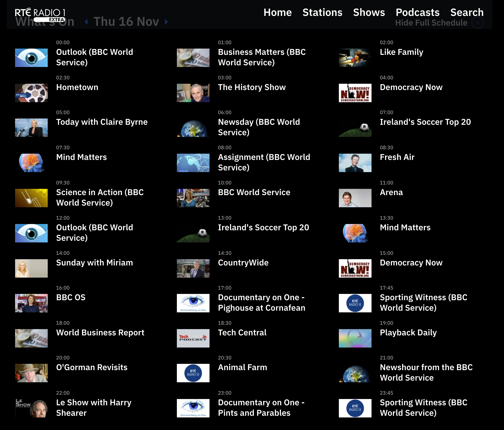The width and height of the screenshot is (504, 430).
Task: Select 12:00 Outlook (BBC World Service) title
Action: (95, 233)
